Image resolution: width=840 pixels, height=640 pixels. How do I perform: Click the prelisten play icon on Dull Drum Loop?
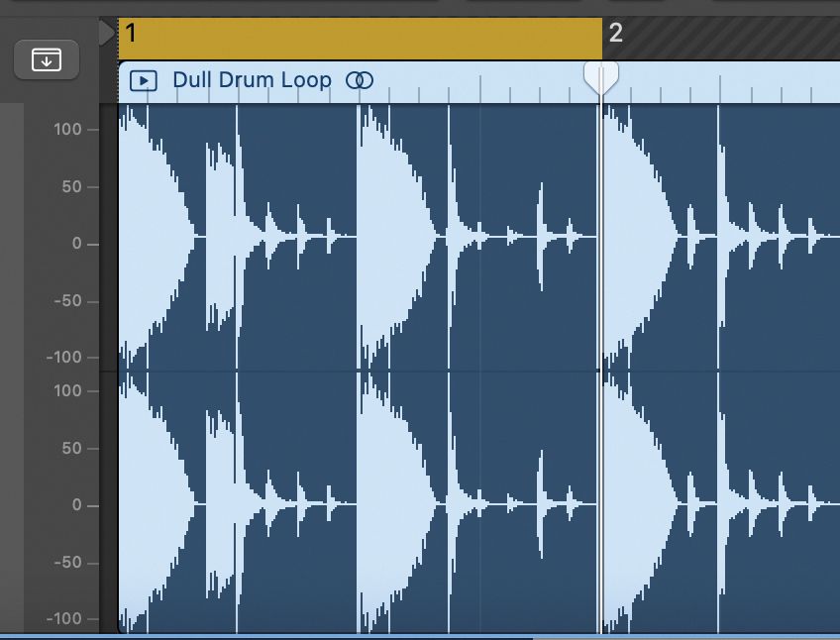click(x=144, y=80)
